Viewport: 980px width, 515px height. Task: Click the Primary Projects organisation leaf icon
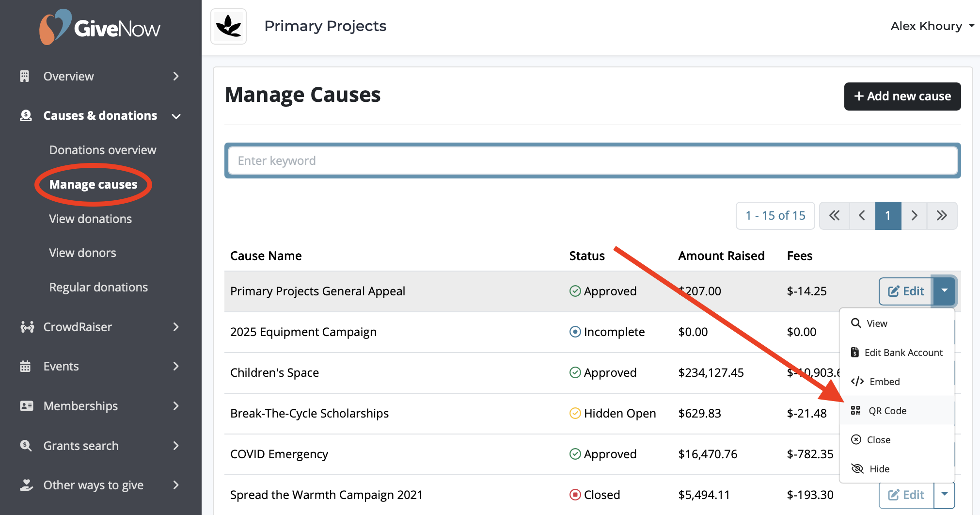coord(229,26)
